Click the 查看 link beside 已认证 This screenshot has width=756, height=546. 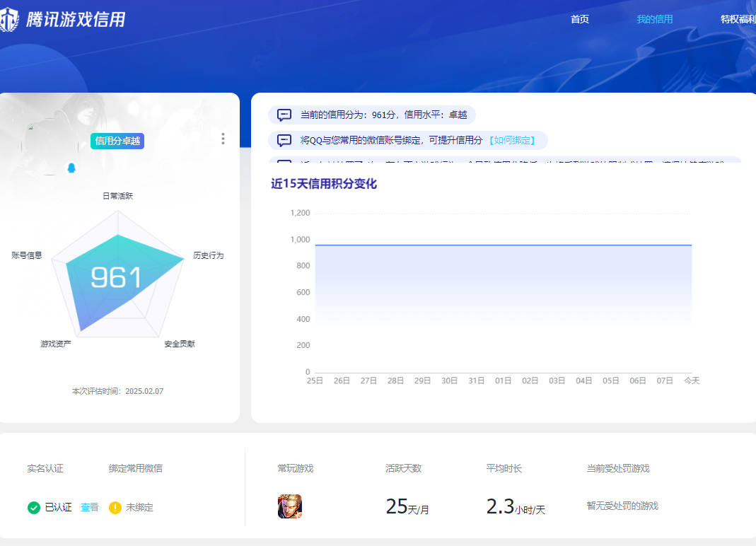[90, 507]
